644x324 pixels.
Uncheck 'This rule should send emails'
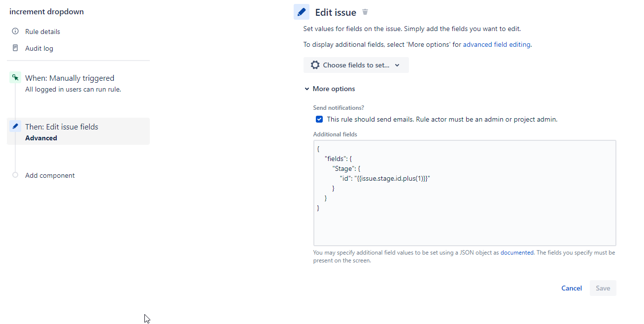319,119
